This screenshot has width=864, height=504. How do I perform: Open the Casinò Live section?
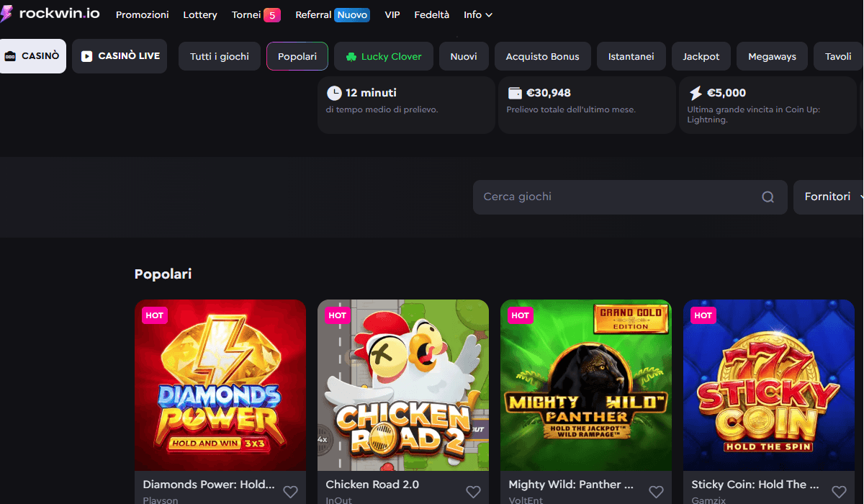[120, 56]
